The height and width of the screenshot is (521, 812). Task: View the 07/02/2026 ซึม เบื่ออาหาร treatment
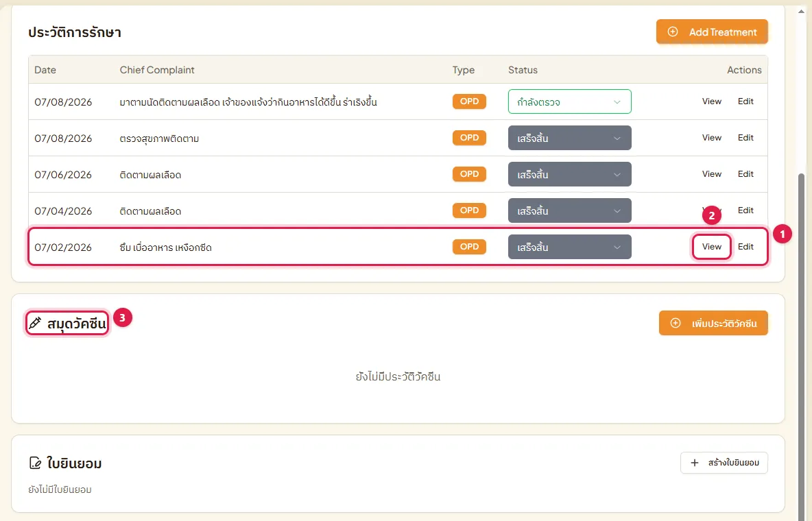[x=712, y=247]
